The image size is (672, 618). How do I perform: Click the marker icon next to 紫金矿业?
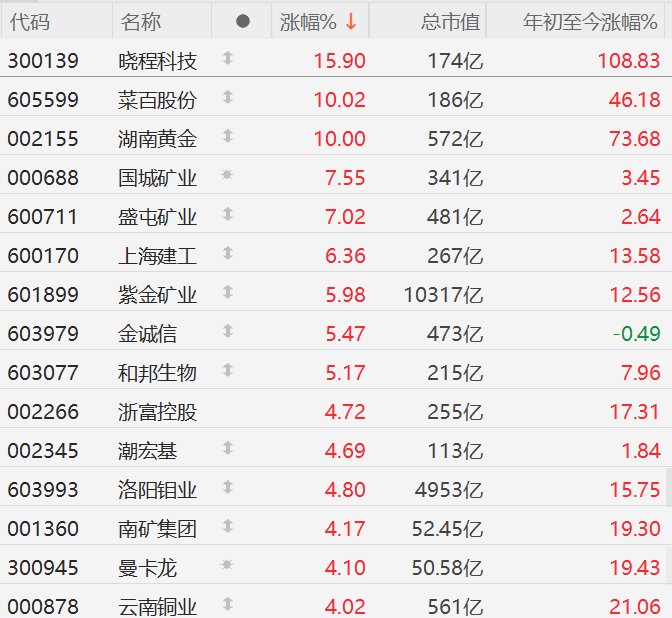pyautogui.click(x=228, y=292)
